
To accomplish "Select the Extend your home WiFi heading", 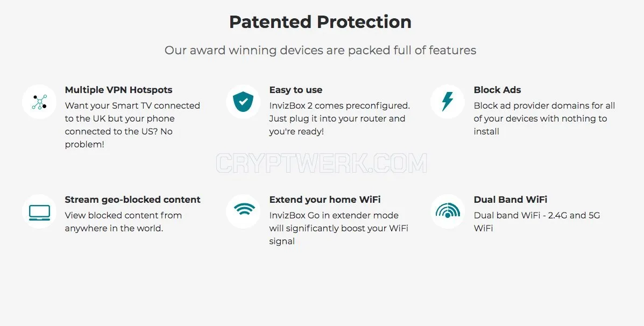I will [x=325, y=200].
